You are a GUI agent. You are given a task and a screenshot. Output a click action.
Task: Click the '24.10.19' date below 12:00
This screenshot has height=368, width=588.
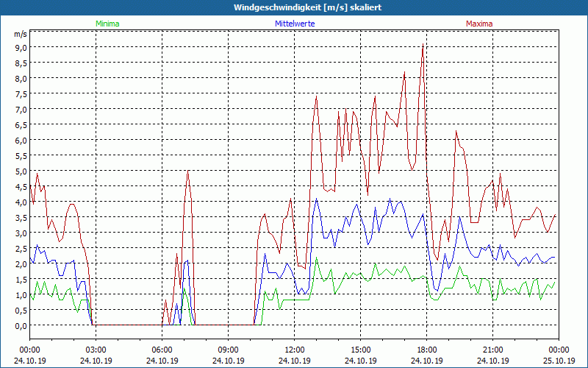pyautogui.click(x=295, y=361)
